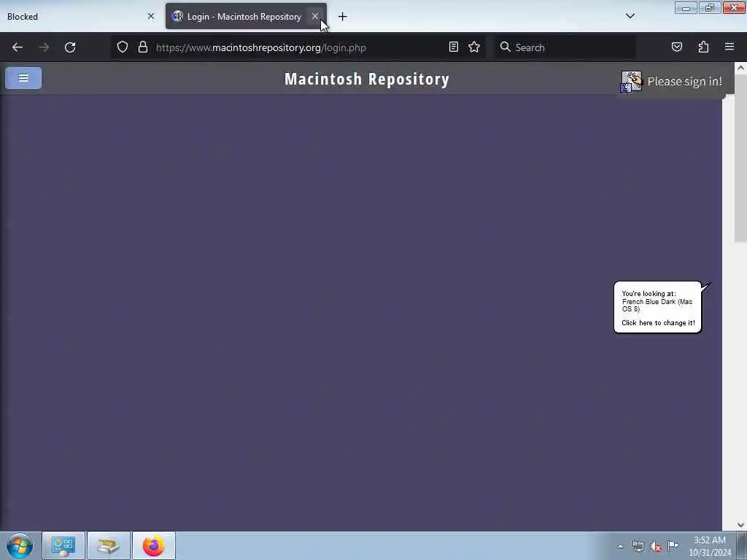Image resolution: width=747 pixels, height=560 pixels.
Task: Open the Extensions puzzle icon
Action: pos(703,47)
